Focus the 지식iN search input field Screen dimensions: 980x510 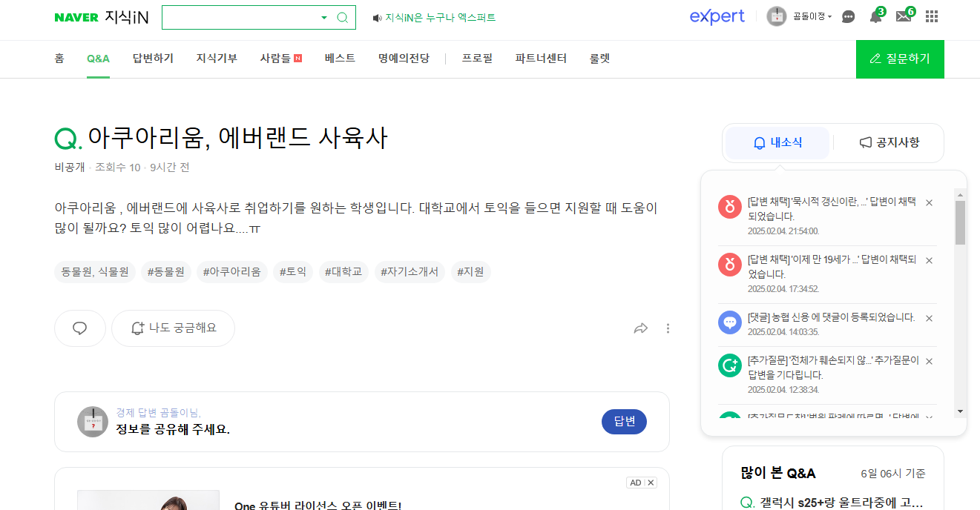(240, 18)
